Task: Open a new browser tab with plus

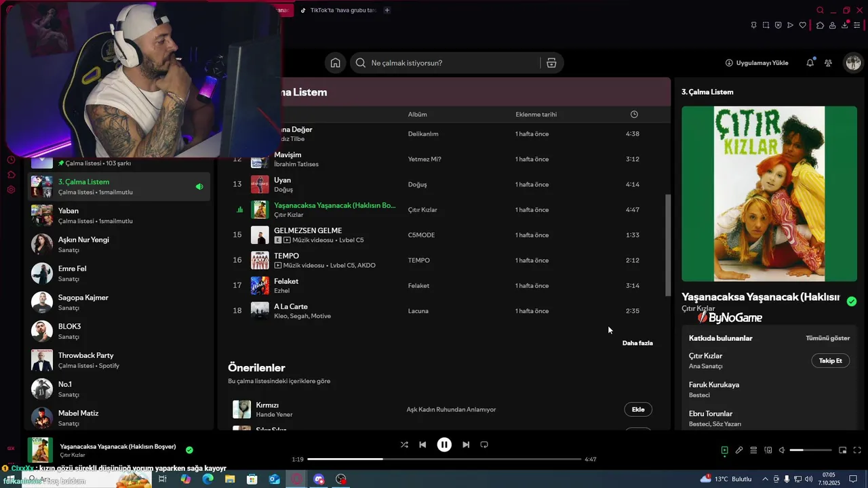Action: 387,10
